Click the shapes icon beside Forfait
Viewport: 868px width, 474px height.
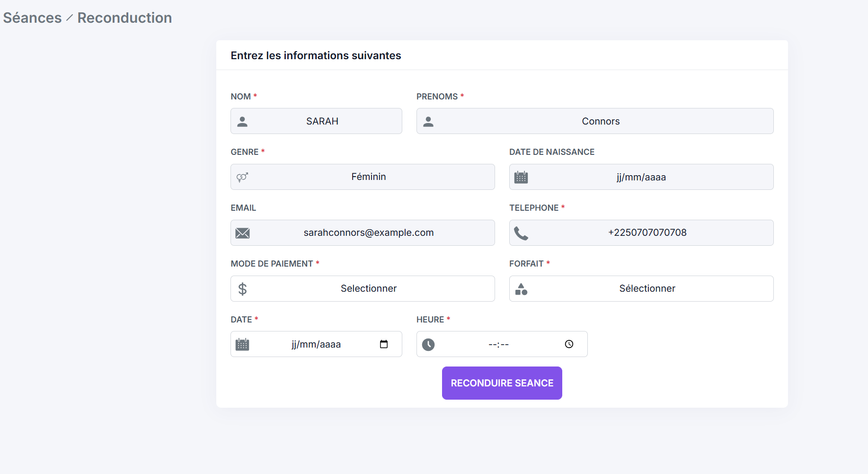coord(521,289)
